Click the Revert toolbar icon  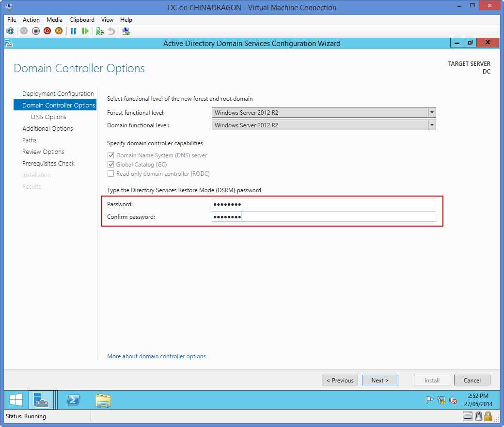[111, 31]
